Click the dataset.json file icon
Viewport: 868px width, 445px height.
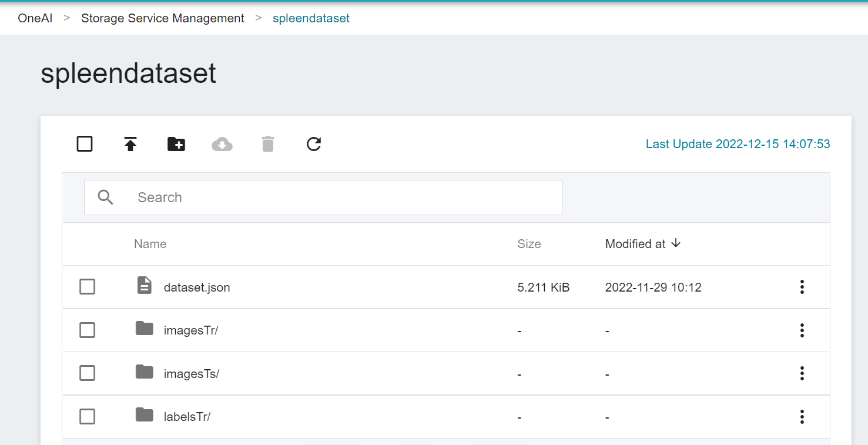[x=144, y=286]
